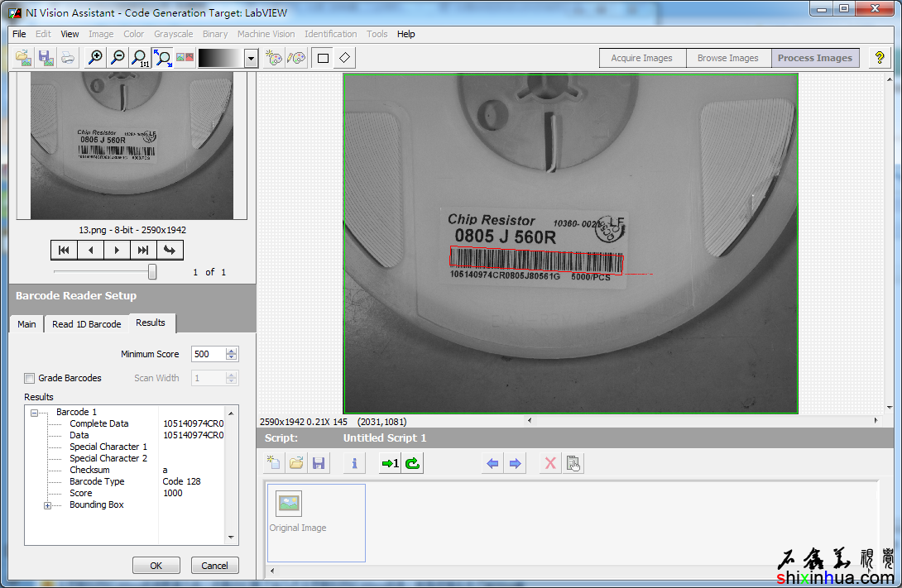The width and height of the screenshot is (902, 588).
Task: Select the rectangle ROI tool
Action: [x=323, y=58]
